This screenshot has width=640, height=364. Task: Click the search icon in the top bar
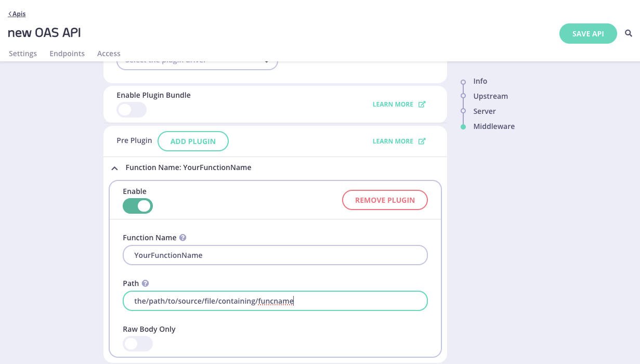629,33
